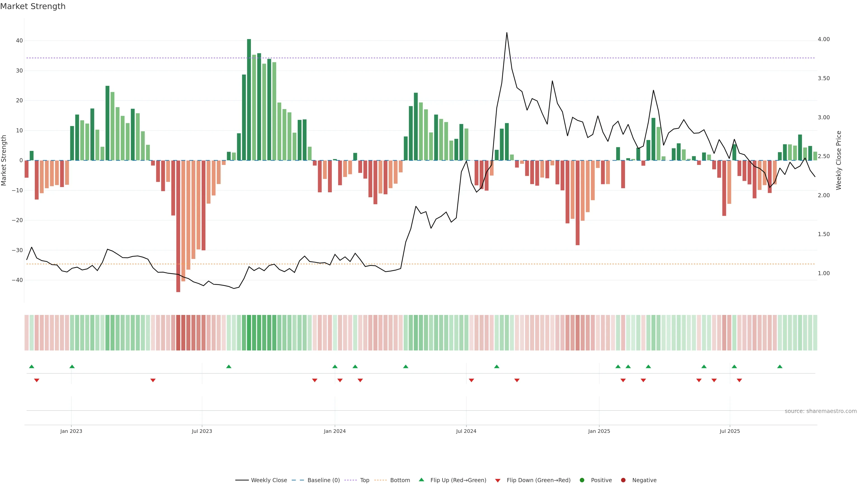
Task: Click the source: sharemaestro.com text
Action: pyautogui.click(x=821, y=411)
